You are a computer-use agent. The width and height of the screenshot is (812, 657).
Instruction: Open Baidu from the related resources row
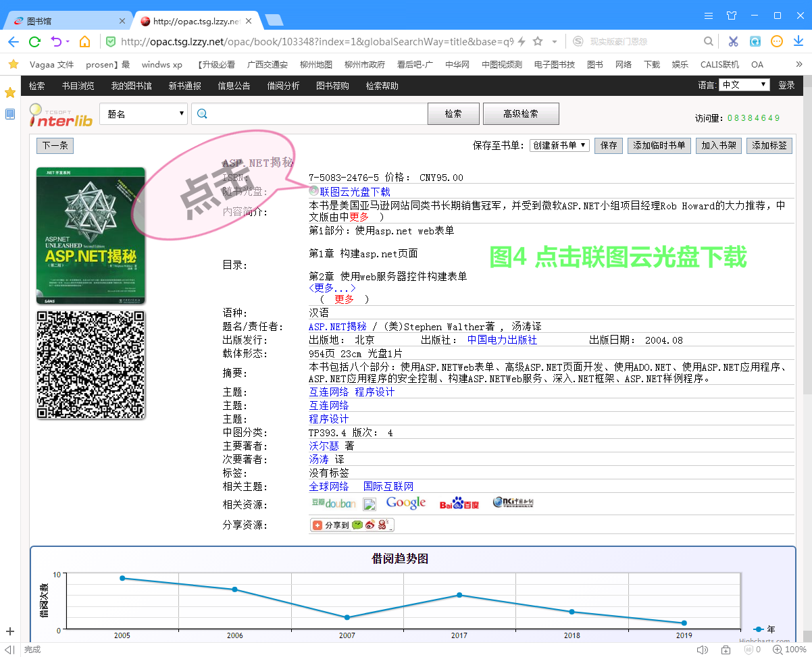coord(459,502)
